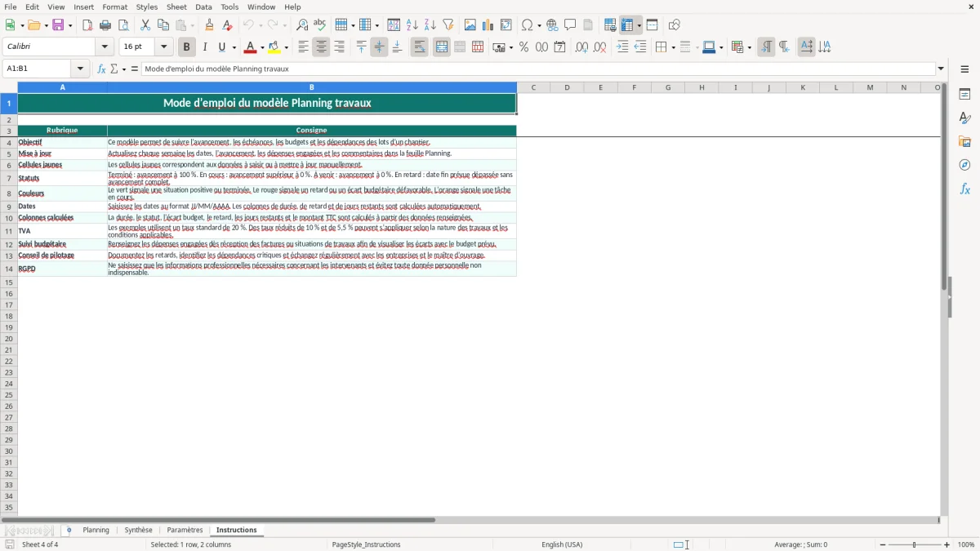Run the spelling check
The width and height of the screenshot is (980, 551).
coord(320,25)
